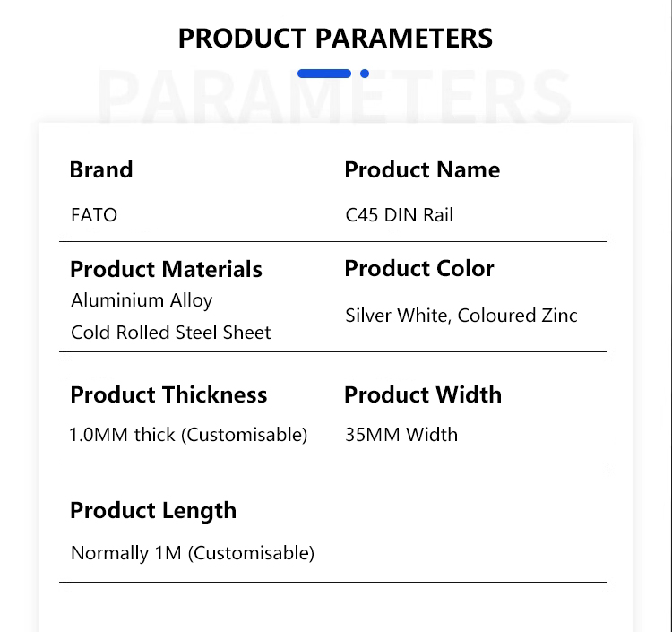Select the Brand label
The image size is (672, 632).
coord(101,170)
